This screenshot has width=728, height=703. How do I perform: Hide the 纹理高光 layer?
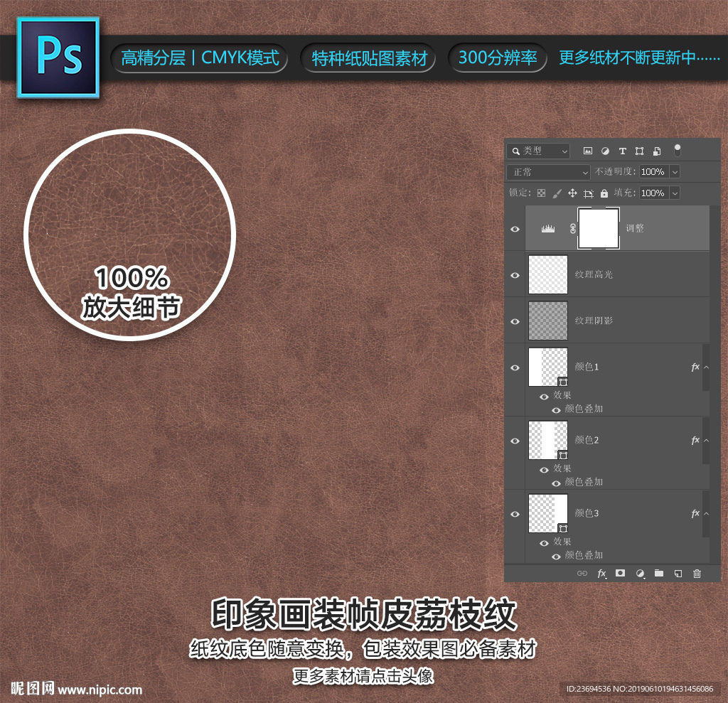tap(515, 275)
